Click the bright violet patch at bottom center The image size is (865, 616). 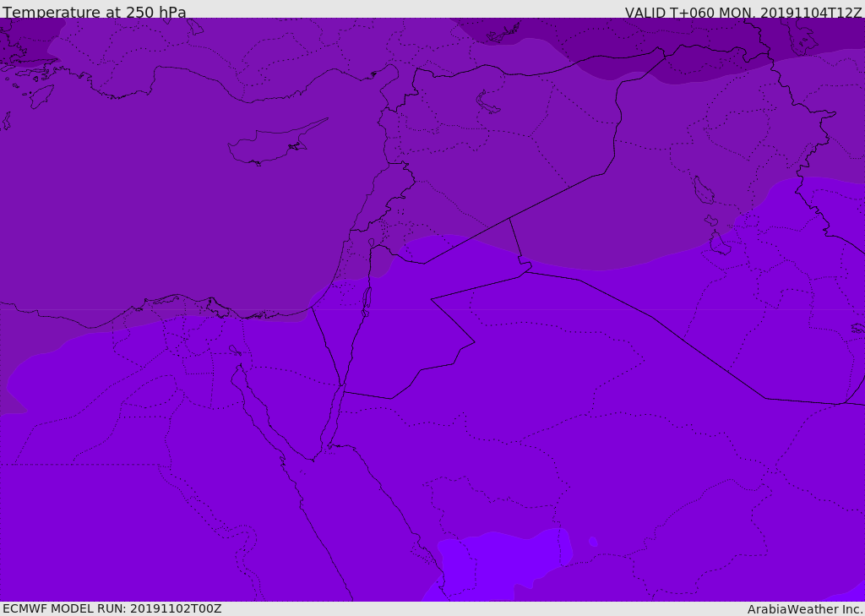click(x=502, y=564)
